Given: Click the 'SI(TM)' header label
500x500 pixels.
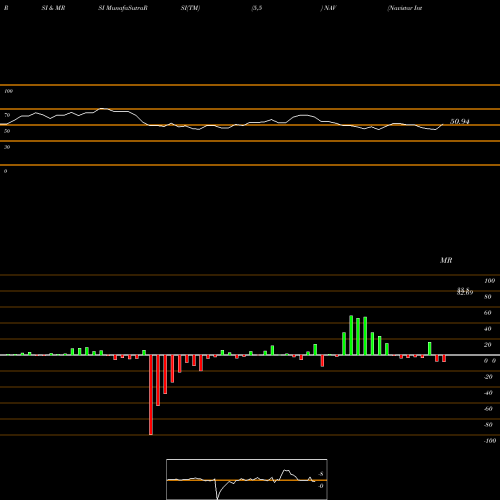Looking at the screenshot, I should [190, 8].
